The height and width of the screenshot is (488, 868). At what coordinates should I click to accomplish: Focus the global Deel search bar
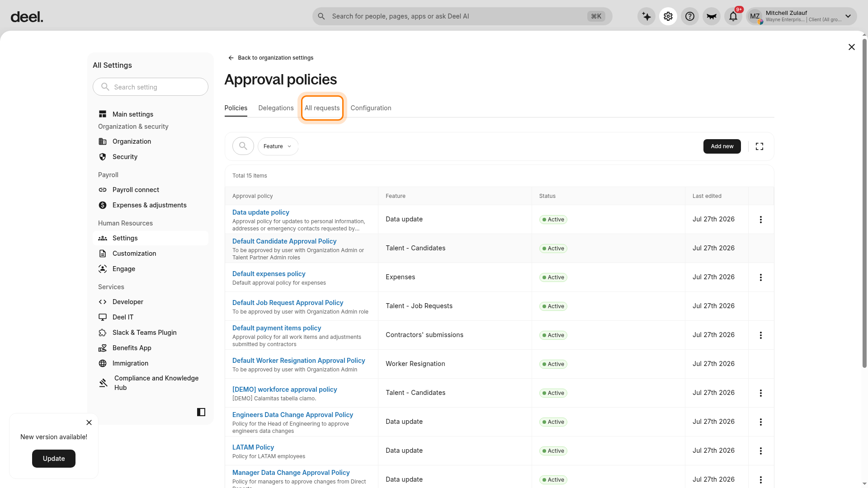coord(462,16)
